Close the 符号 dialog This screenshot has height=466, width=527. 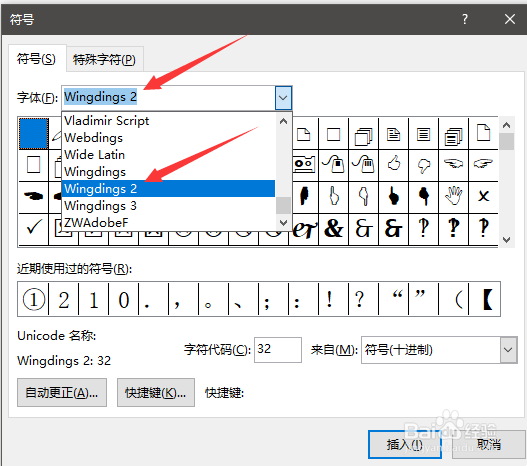click(510, 19)
